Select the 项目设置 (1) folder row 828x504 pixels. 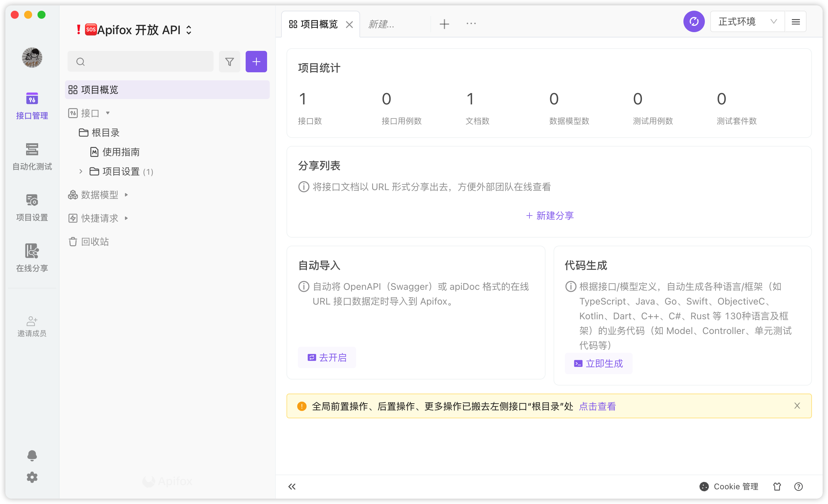167,172
